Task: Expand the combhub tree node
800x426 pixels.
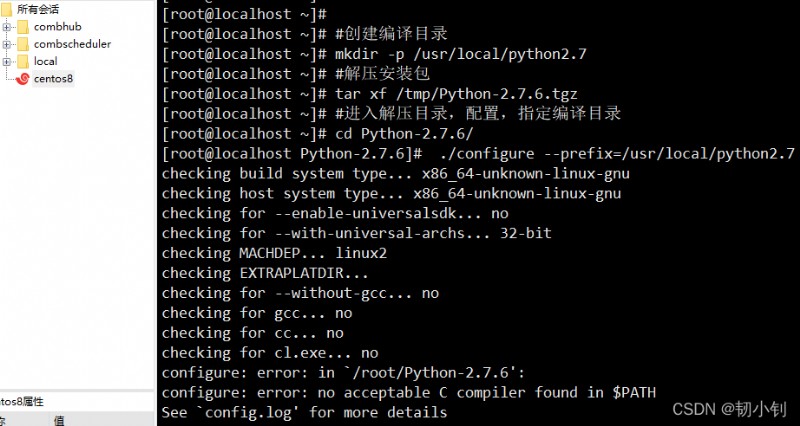Action: [7, 27]
